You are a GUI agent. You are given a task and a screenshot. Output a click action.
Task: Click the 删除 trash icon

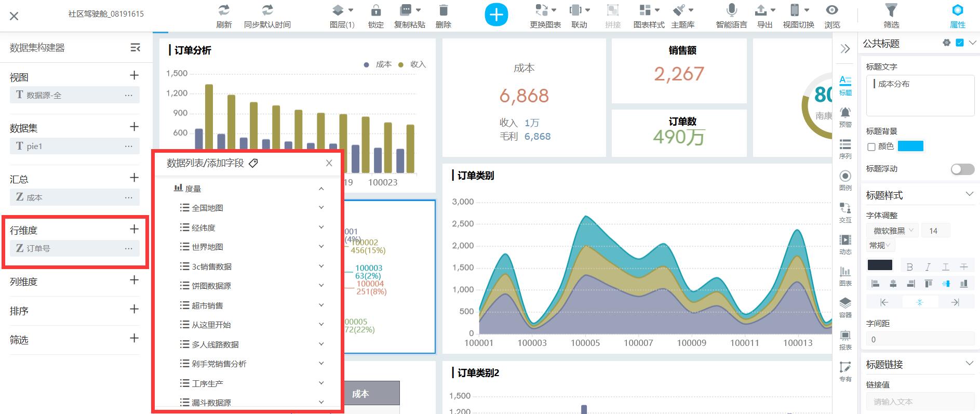coord(443,10)
